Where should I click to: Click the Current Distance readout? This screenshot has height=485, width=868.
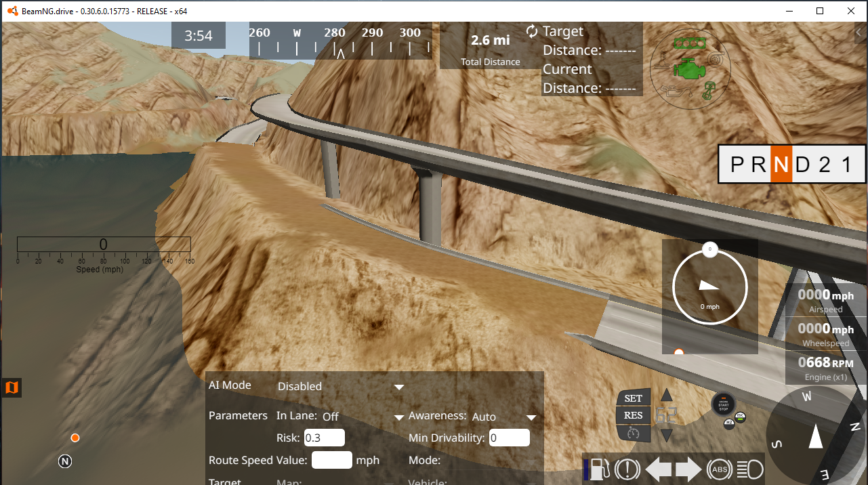589,79
